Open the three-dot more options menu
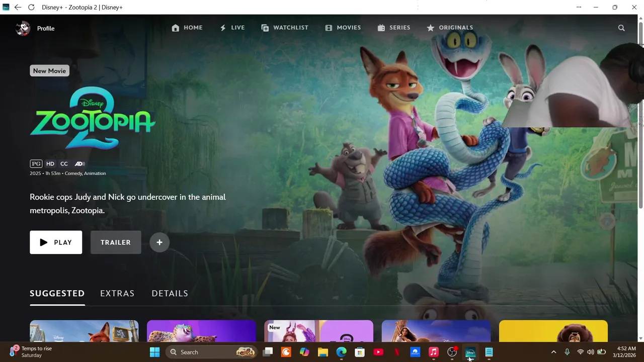Image resolution: width=644 pixels, height=362 pixels. tap(579, 7)
